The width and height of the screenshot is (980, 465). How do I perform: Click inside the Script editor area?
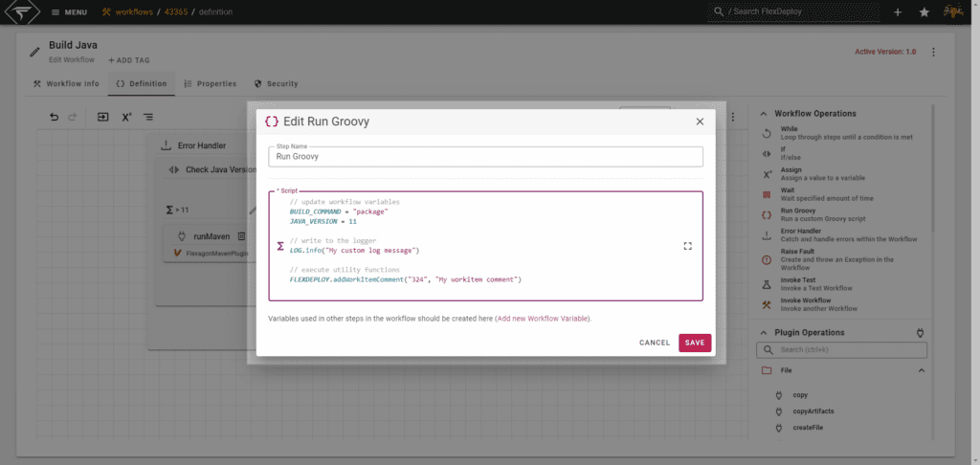485,246
